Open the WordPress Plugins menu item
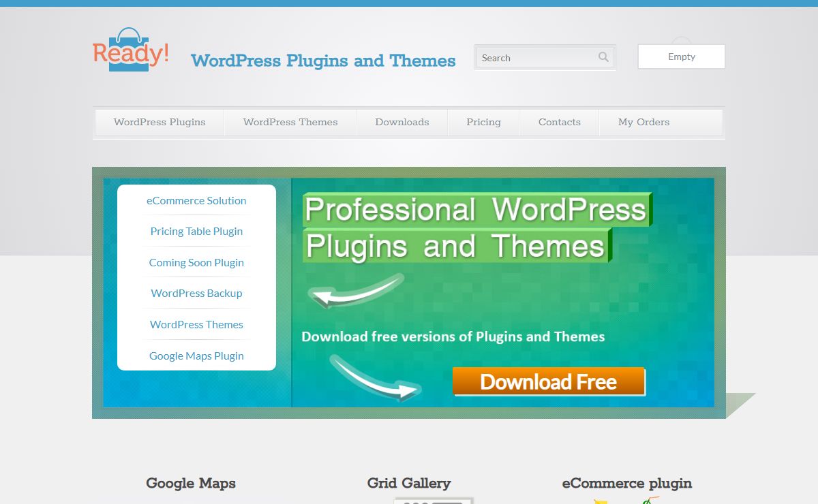 coord(160,123)
